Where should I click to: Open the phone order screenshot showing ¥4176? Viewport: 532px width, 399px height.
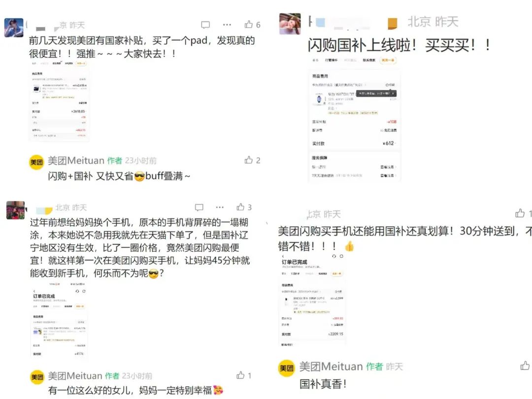coord(60,319)
